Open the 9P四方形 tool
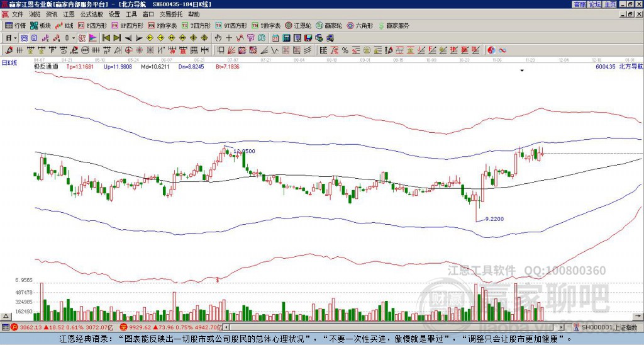 pyautogui.click(x=128, y=25)
